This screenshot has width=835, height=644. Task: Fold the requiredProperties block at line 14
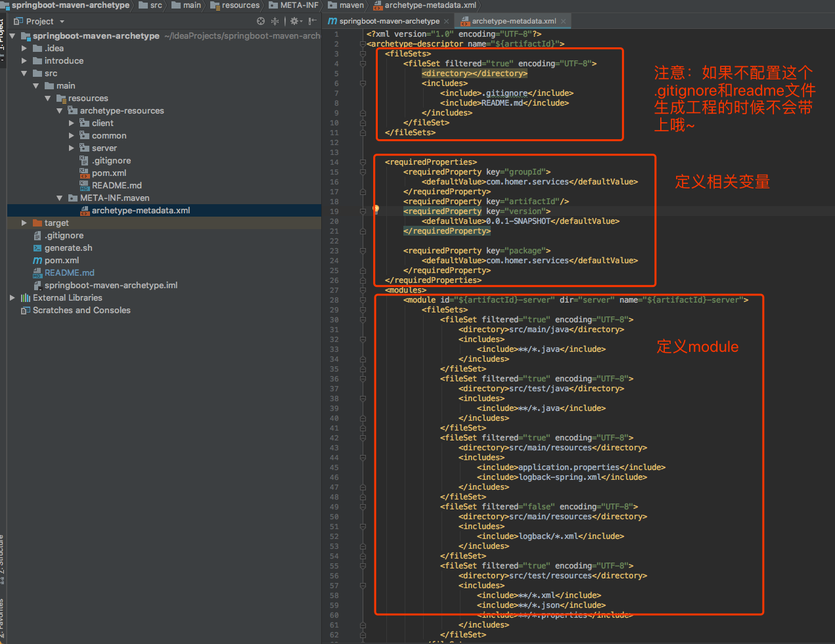(x=363, y=162)
